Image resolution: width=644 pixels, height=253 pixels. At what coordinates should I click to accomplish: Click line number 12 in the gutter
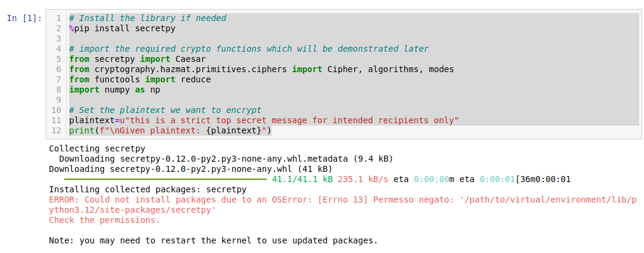tap(56, 130)
